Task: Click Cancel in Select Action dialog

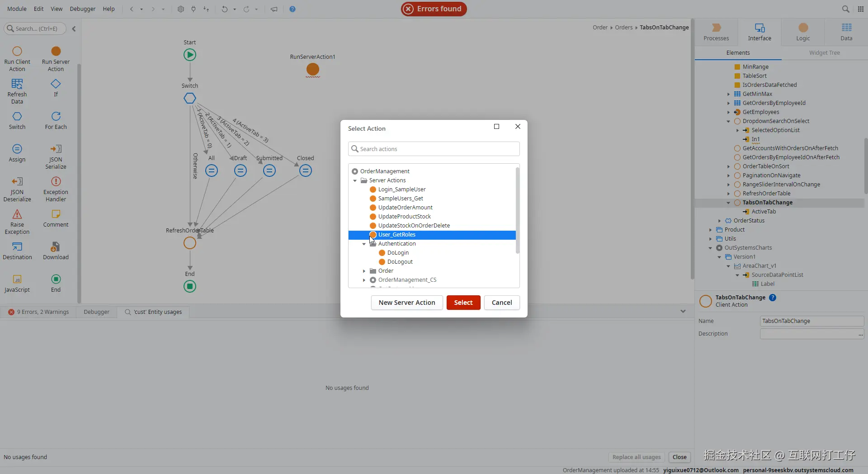Action: coord(502,303)
